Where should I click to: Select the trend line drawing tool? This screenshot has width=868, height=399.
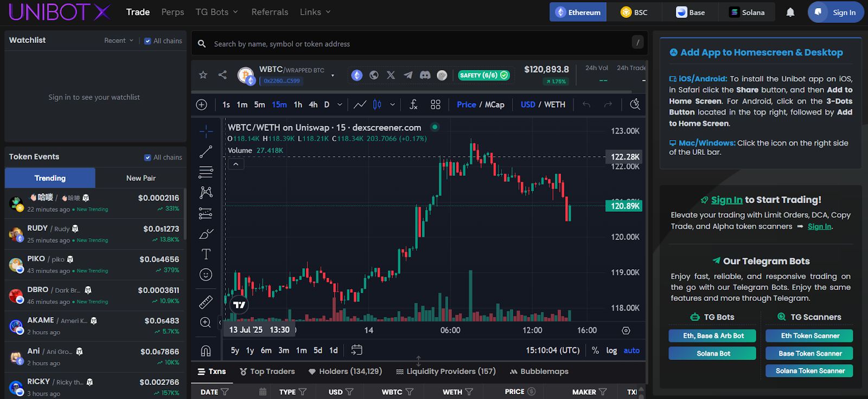click(x=206, y=151)
